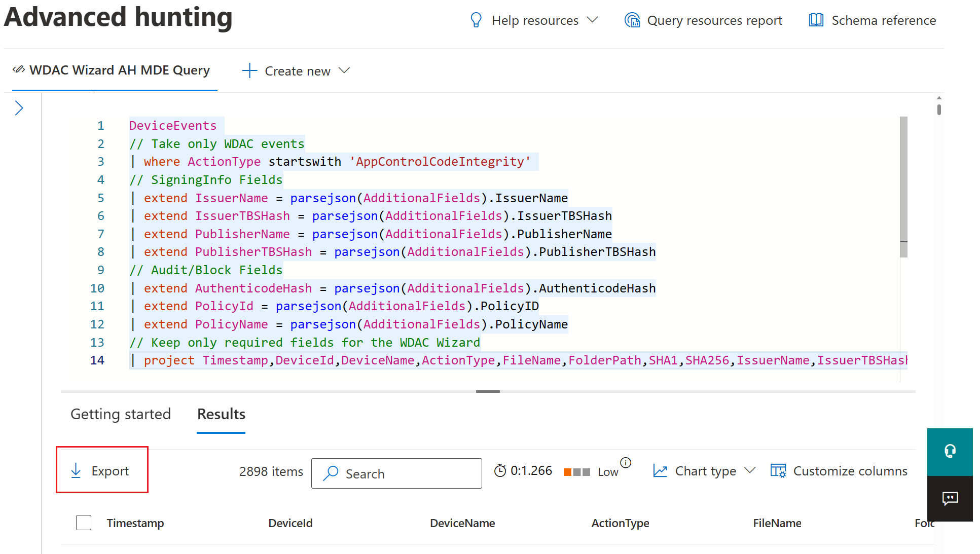Image resolution: width=980 pixels, height=554 pixels.
Task: Open the feedback chat bubble widget
Action: coord(950,498)
